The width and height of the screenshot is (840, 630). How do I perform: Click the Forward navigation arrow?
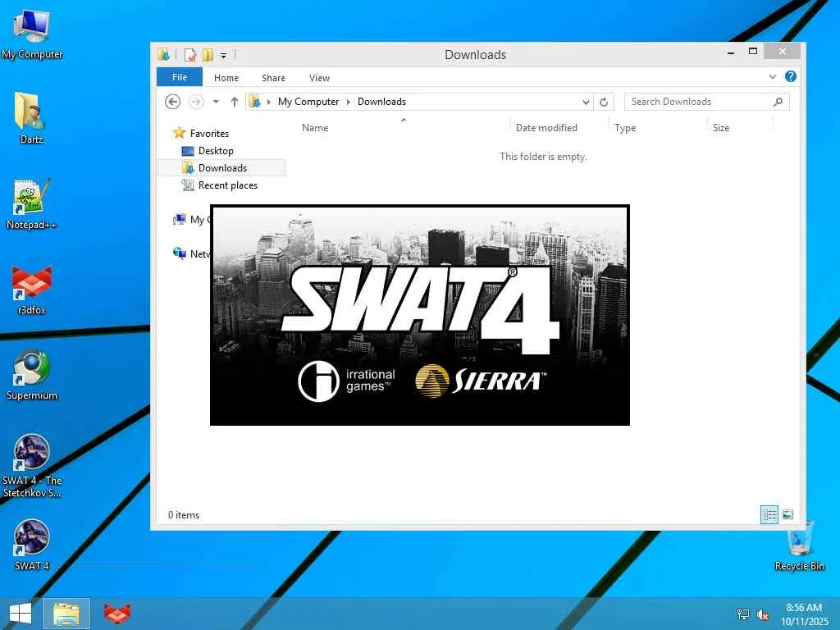pyautogui.click(x=196, y=102)
